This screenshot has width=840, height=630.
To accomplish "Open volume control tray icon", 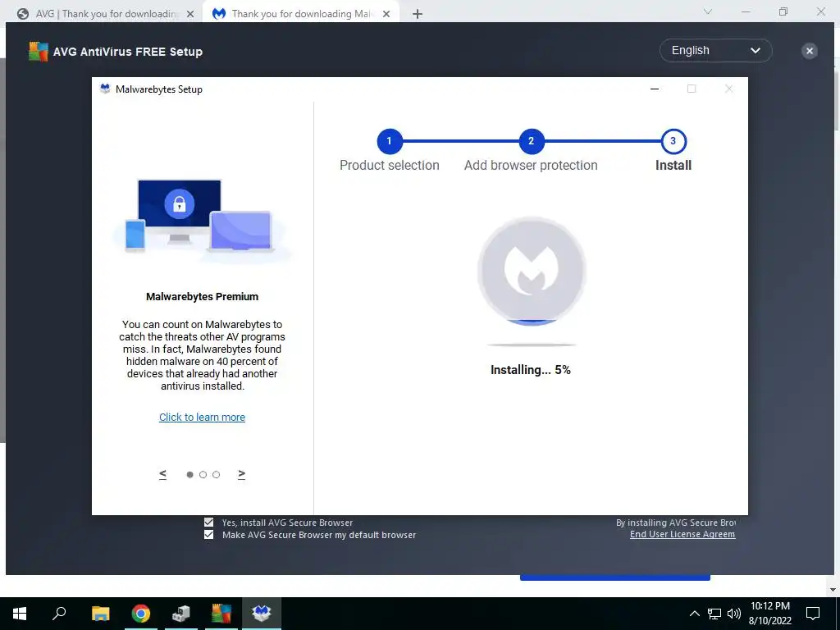I will point(734,614).
